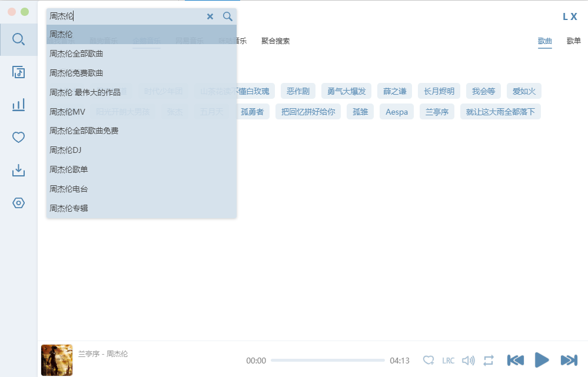View the music charts via sidebar icon
Screen dimensions: 588x377
coord(18,105)
